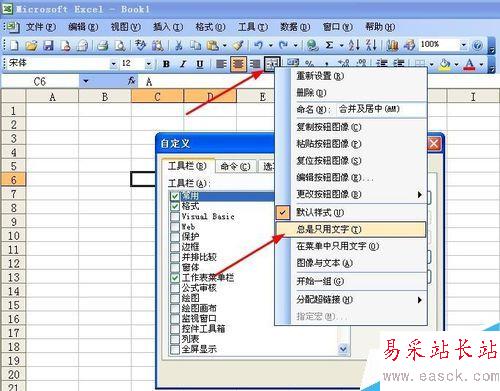
Task: Choose 重新设置(R) from context menu
Action: tap(350, 76)
